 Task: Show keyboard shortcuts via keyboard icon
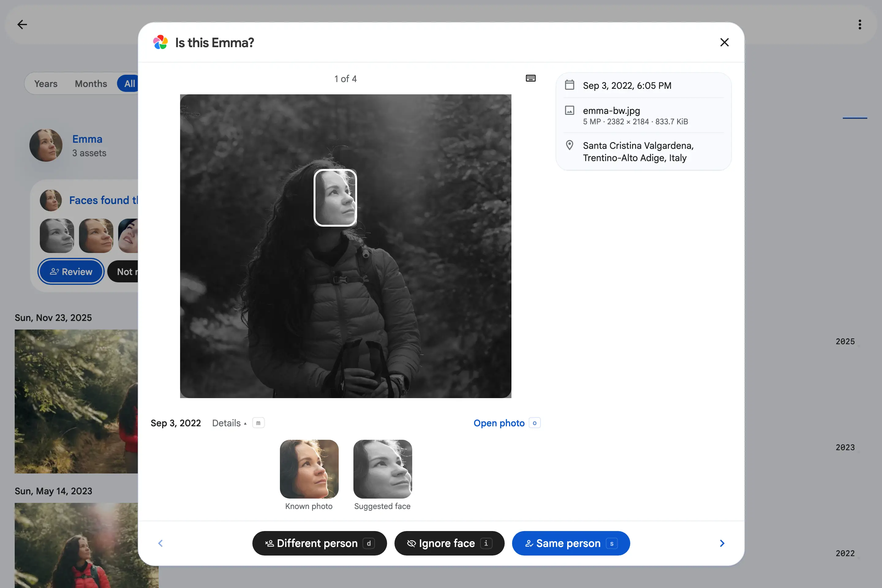[x=530, y=78]
